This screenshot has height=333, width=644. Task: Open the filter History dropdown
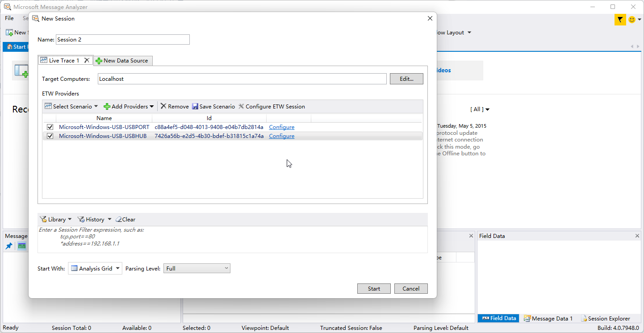tap(94, 219)
